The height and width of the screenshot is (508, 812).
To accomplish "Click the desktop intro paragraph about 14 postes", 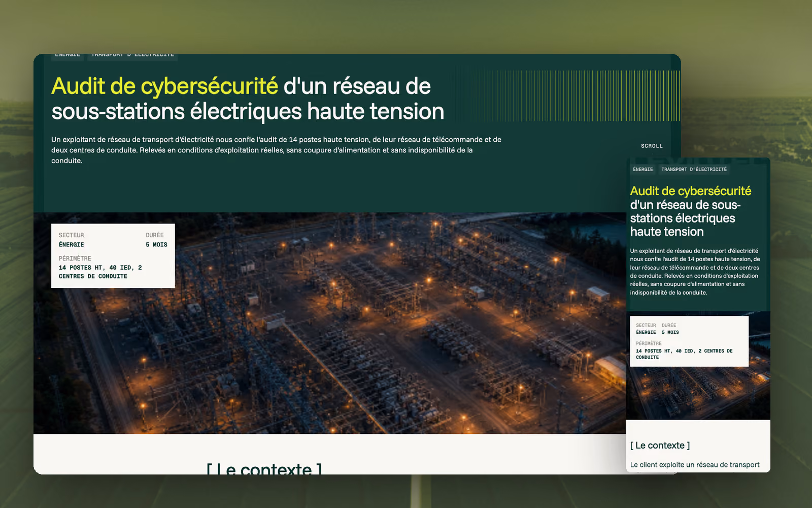I will tap(277, 150).
